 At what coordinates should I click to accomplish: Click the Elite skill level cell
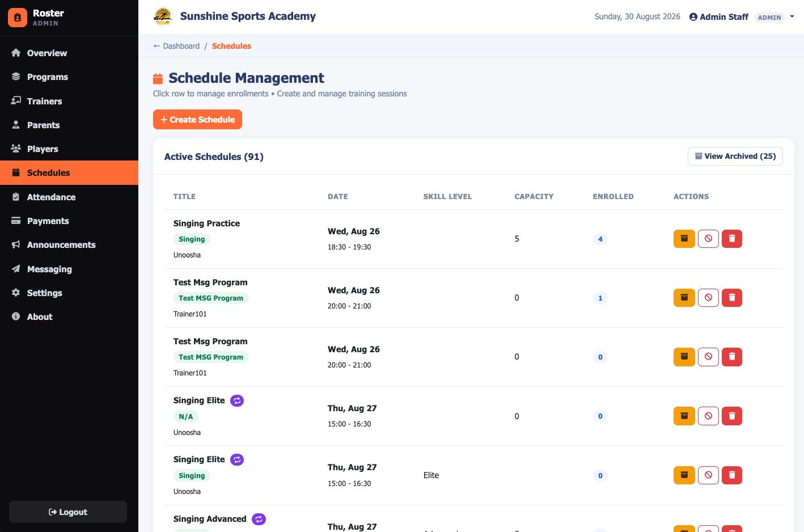pos(431,475)
